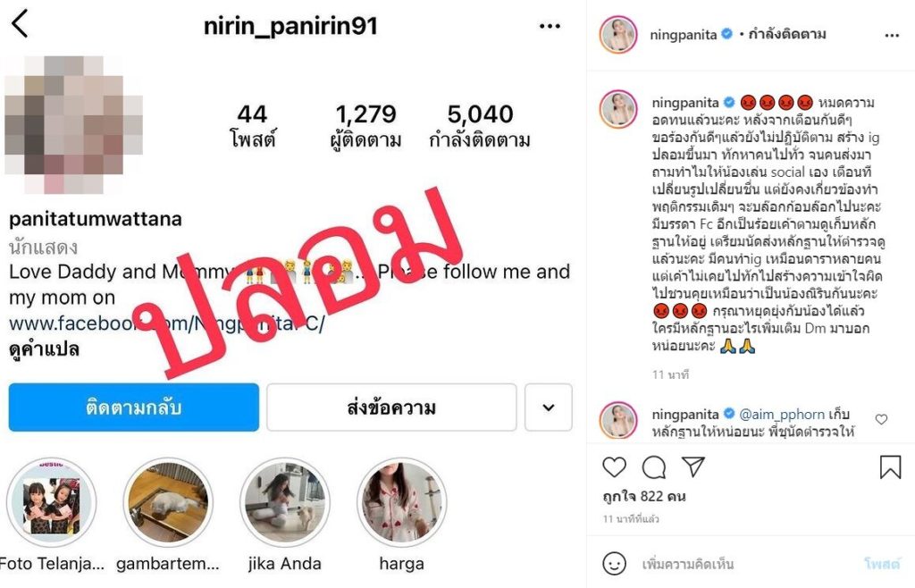Open the comment speech-bubble icon
The width and height of the screenshot is (915, 588).
654,466
